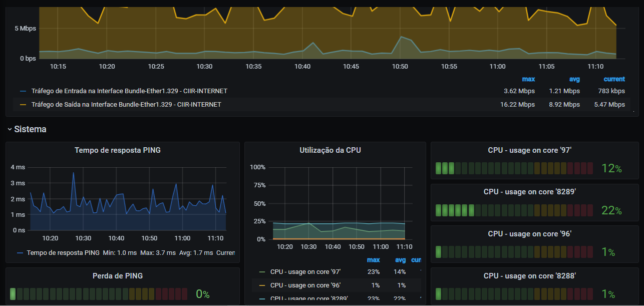Click the 22% gauge value for core '8289'
This screenshot has height=306, width=644.
(x=611, y=211)
